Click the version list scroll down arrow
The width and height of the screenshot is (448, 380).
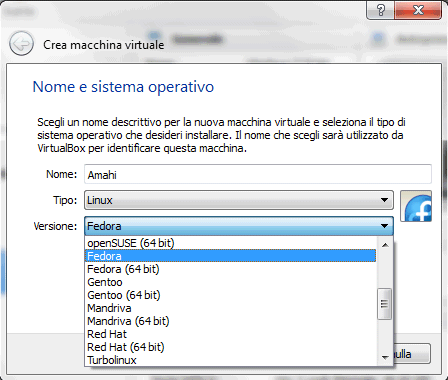pos(385,358)
